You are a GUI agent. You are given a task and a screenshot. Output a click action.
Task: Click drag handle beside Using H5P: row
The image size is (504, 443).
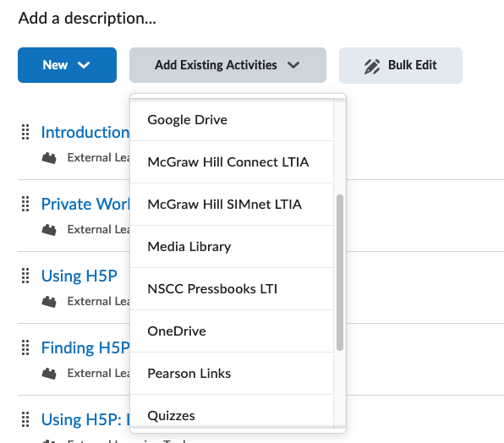[25, 419]
